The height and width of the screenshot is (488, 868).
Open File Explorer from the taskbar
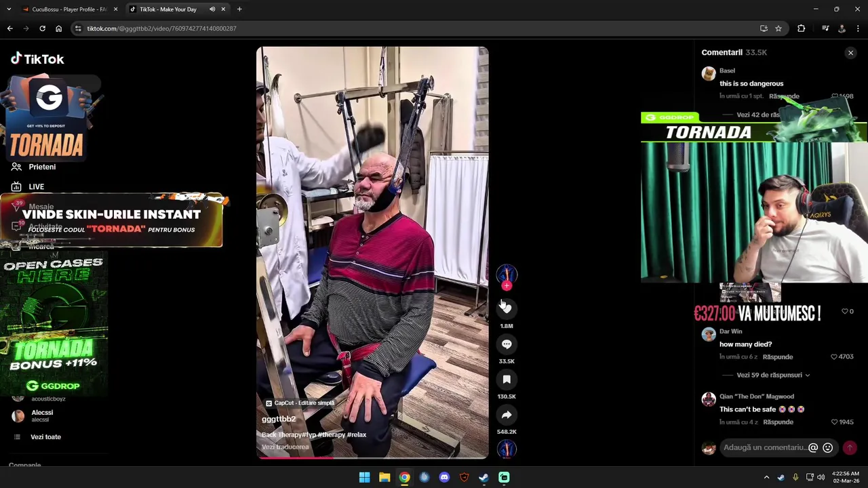[x=384, y=478]
